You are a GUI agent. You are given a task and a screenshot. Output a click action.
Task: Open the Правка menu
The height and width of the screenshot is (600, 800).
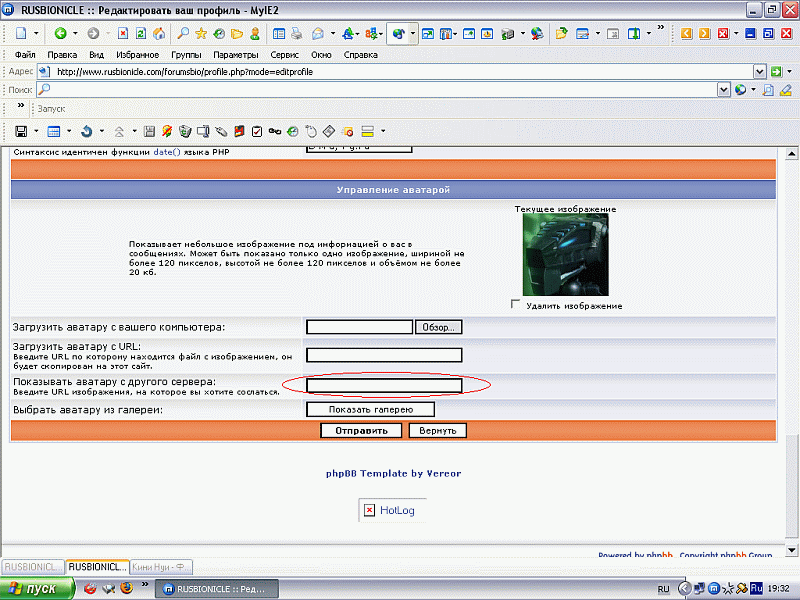pos(62,55)
